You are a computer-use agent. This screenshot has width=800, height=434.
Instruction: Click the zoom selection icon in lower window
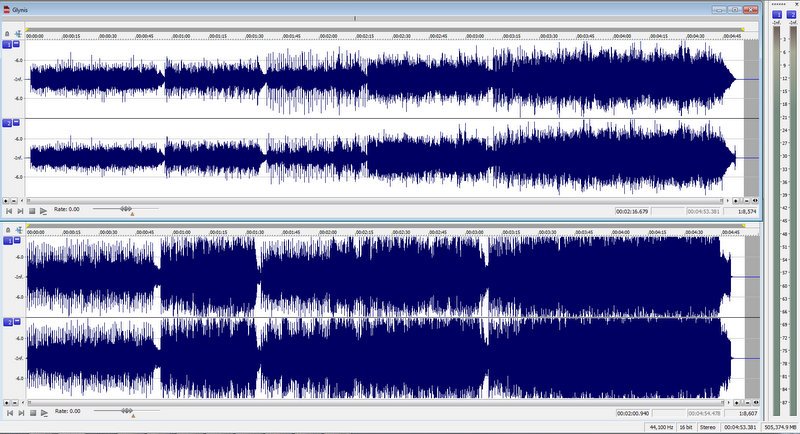coord(756,403)
